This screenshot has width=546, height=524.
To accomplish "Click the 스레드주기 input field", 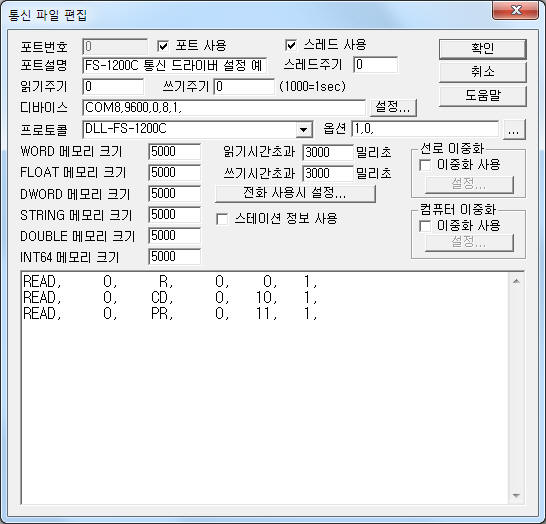I will 376,65.
